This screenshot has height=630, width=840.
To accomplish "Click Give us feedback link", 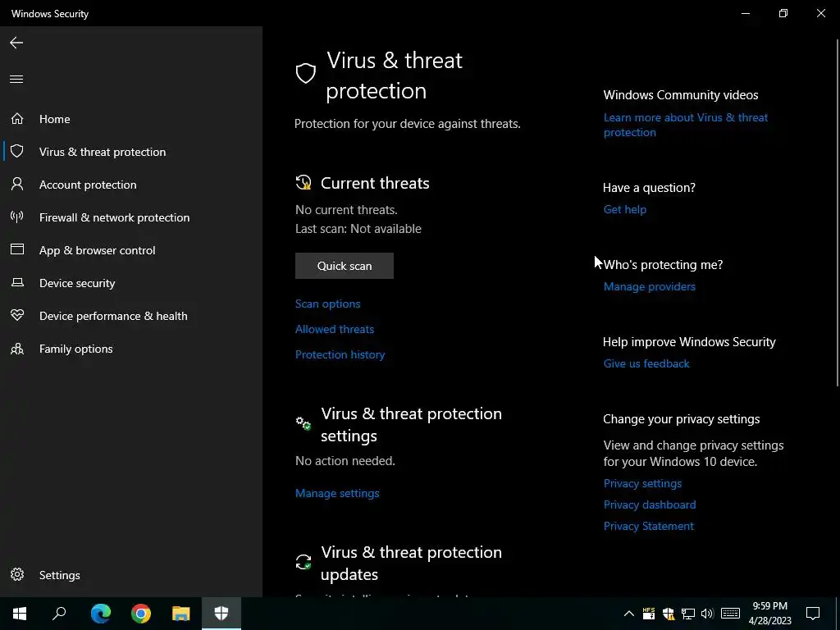I will (x=646, y=363).
